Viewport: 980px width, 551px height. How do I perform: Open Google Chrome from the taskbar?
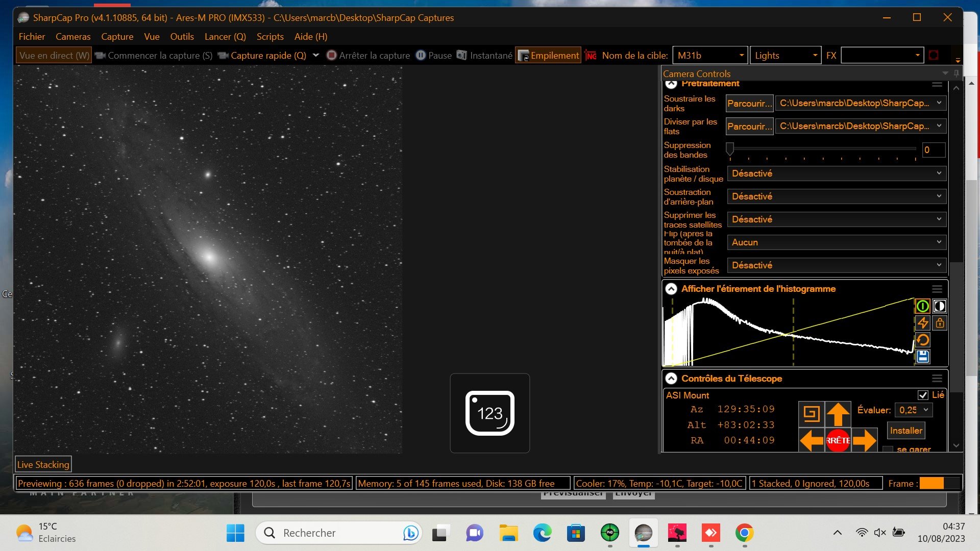point(745,533)
